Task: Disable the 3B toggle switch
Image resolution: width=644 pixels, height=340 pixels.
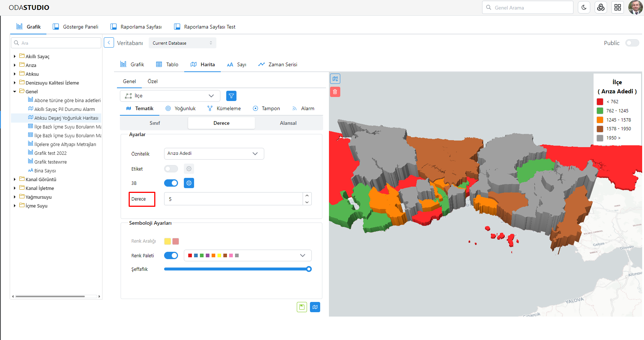Action: [171, 183]
